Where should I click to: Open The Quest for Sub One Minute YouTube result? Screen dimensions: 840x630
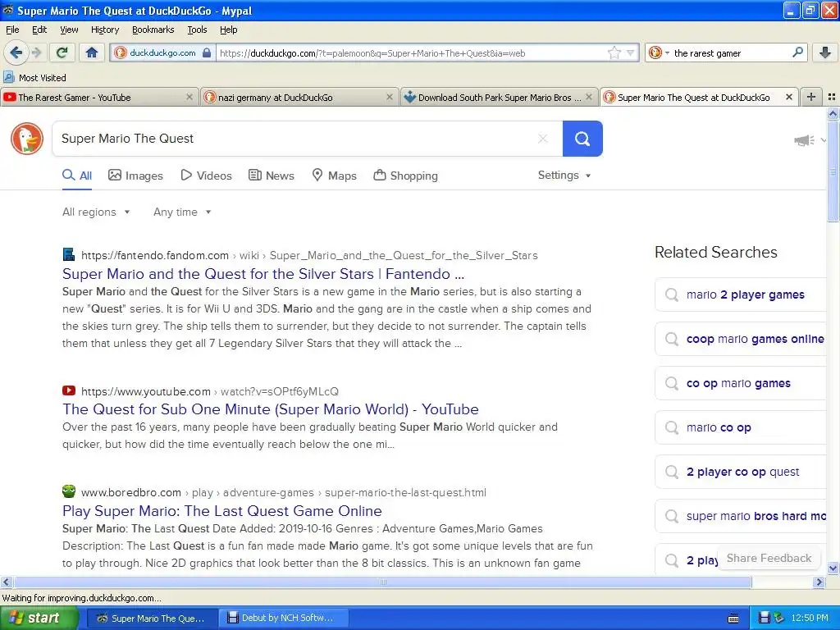271,409
